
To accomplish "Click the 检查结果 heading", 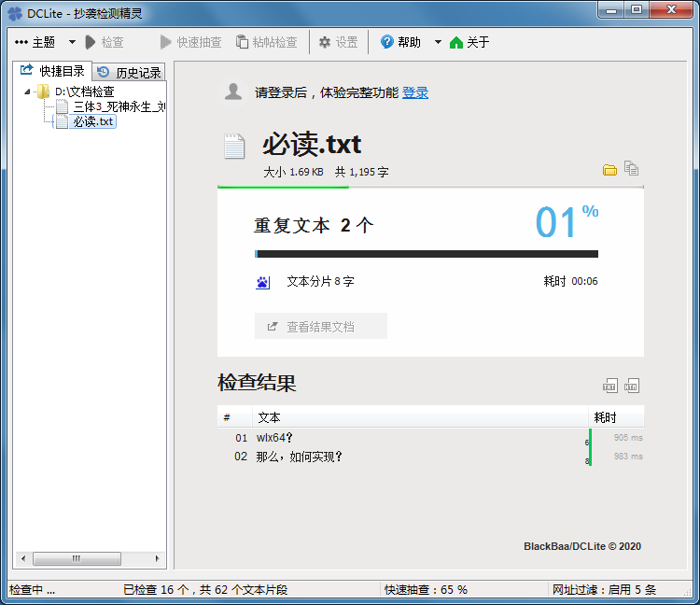I will 258,383.
